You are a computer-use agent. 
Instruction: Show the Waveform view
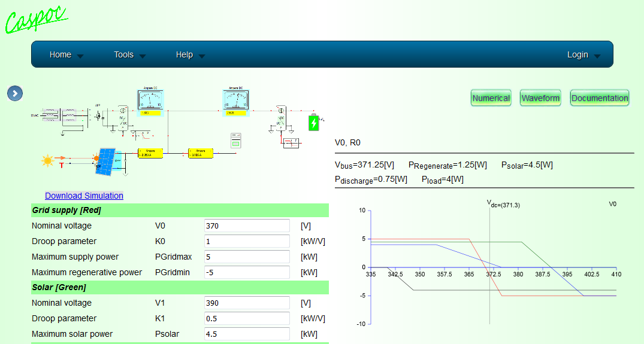[x=540, y=98]
